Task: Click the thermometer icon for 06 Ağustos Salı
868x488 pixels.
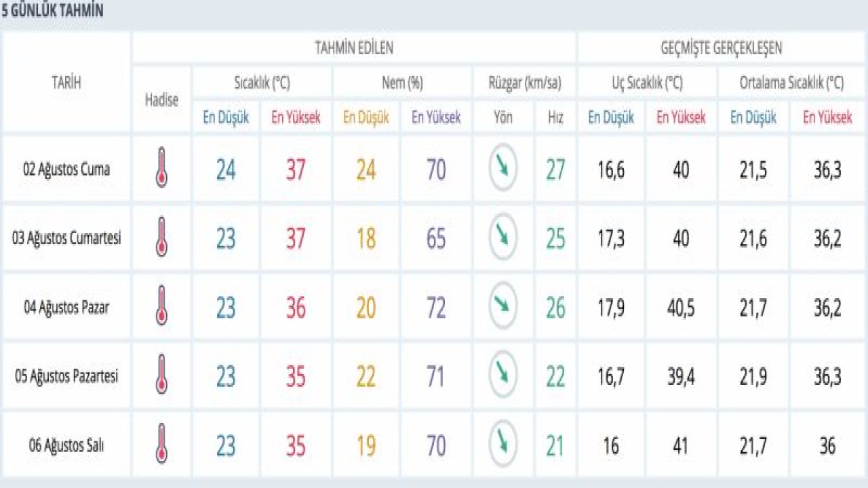Action: tap(161, 445)
